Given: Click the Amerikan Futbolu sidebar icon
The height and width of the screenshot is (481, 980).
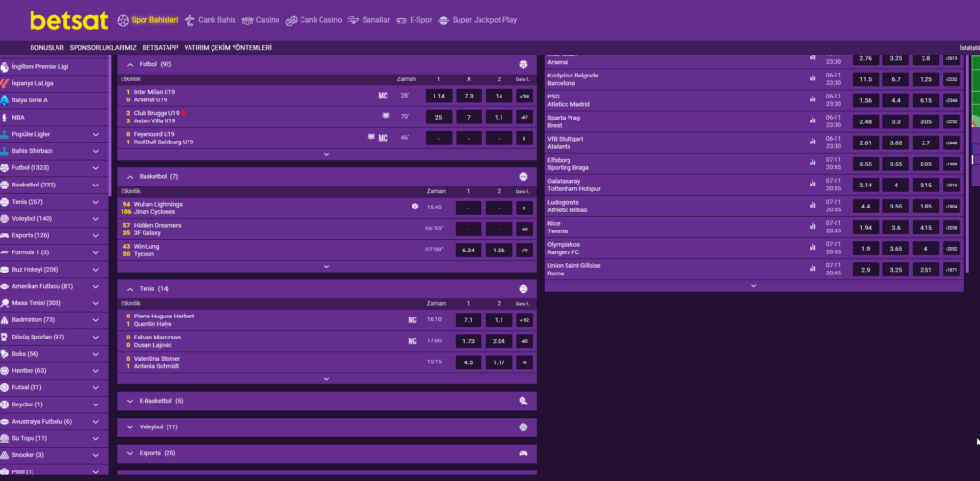Looking at the screenshot, I should coord(5,286).
